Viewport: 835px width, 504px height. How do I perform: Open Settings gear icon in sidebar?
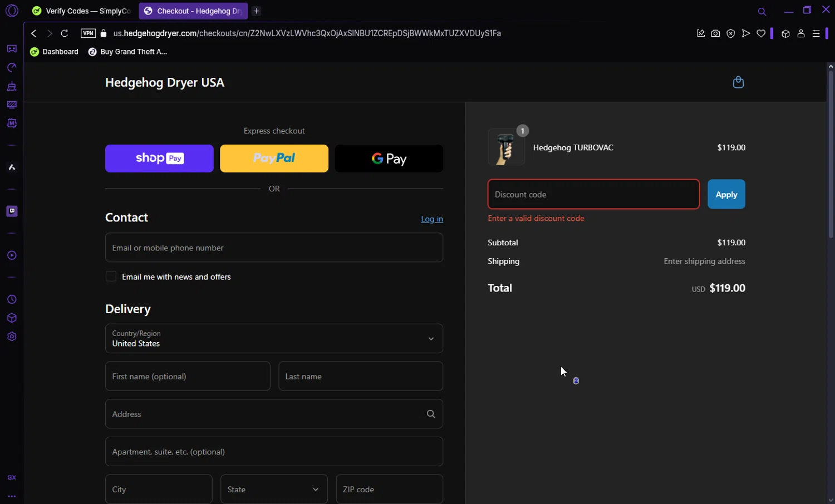12,337
